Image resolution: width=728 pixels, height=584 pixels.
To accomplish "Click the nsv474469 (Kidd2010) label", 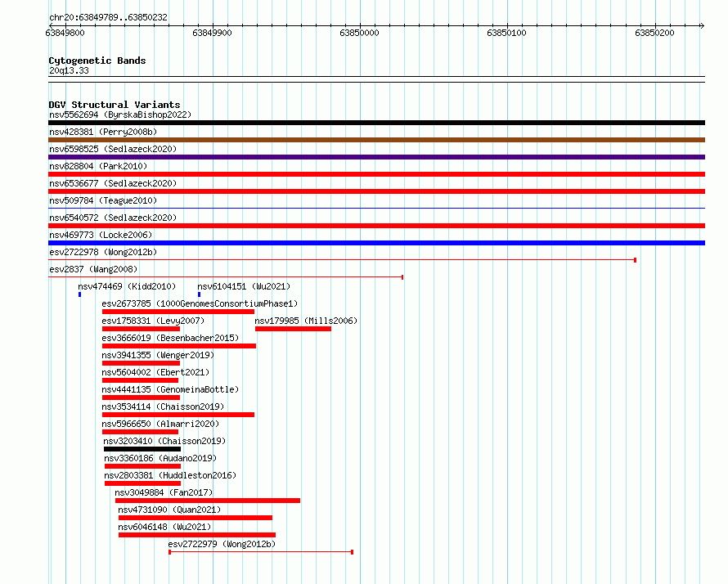I will 127,286.
